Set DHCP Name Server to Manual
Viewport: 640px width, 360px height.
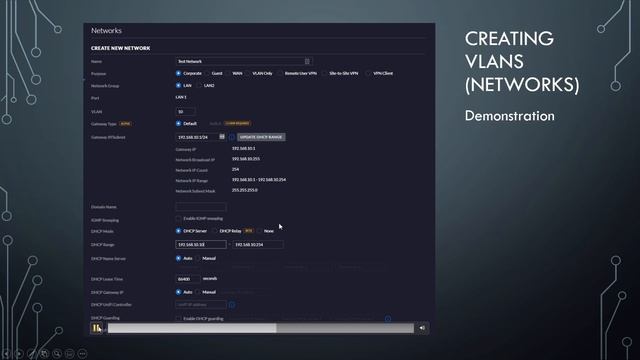pos(198,258)
